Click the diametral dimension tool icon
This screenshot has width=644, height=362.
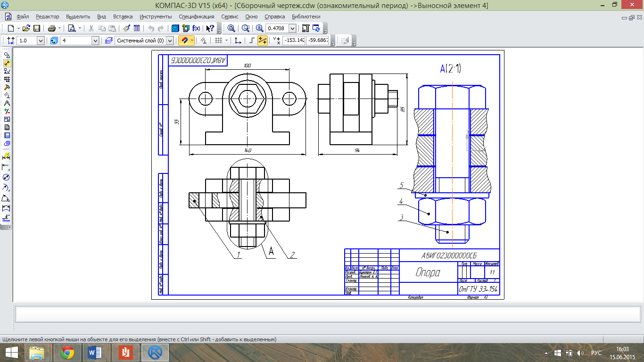tap(6, 178)
